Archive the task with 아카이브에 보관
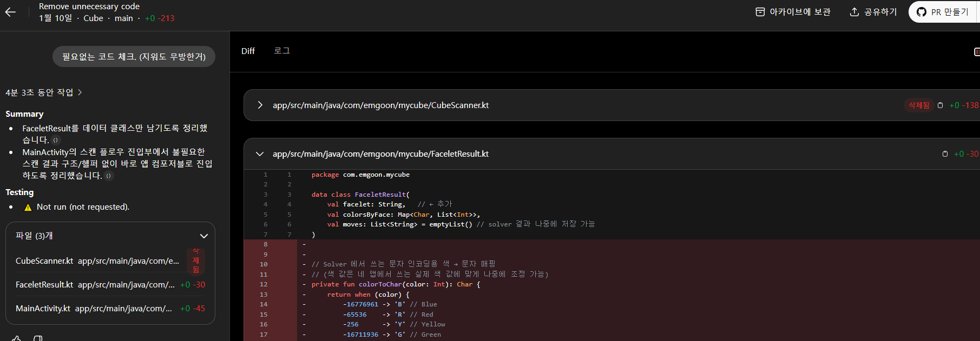Viewport: 980px width, 341px height. point(793,12)
